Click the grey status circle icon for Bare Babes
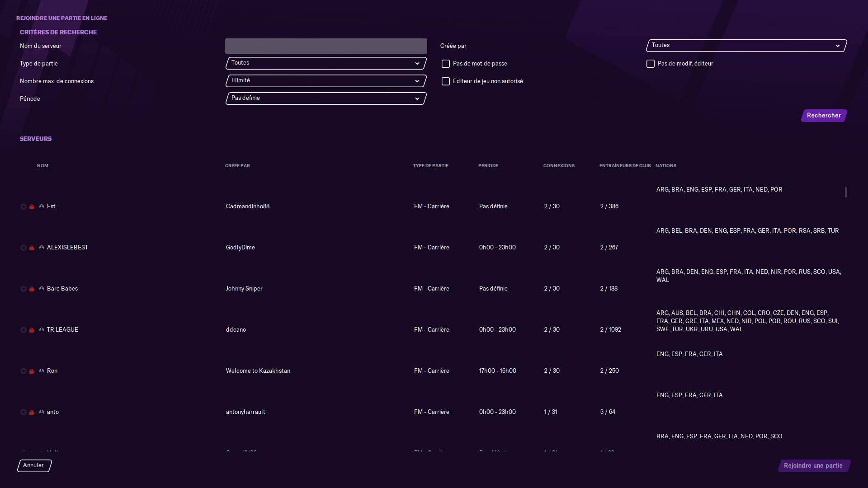The image size is (868, 488). [x=24, y=289]
